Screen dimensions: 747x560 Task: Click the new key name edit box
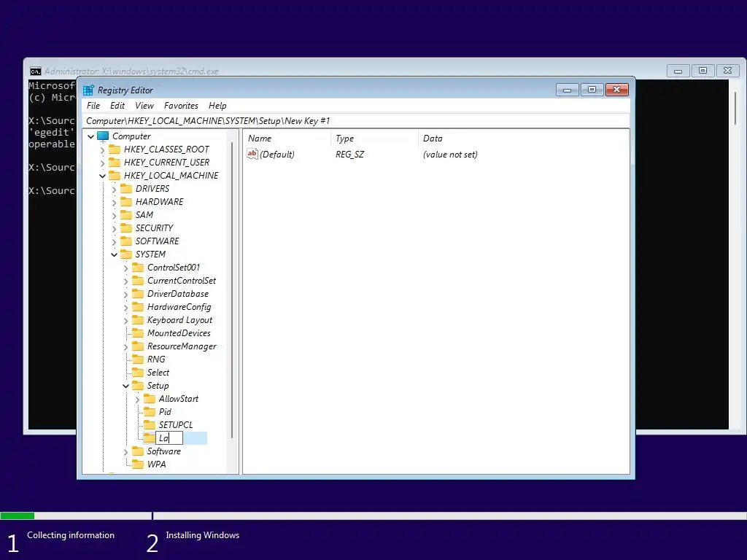tap(169, 438)
